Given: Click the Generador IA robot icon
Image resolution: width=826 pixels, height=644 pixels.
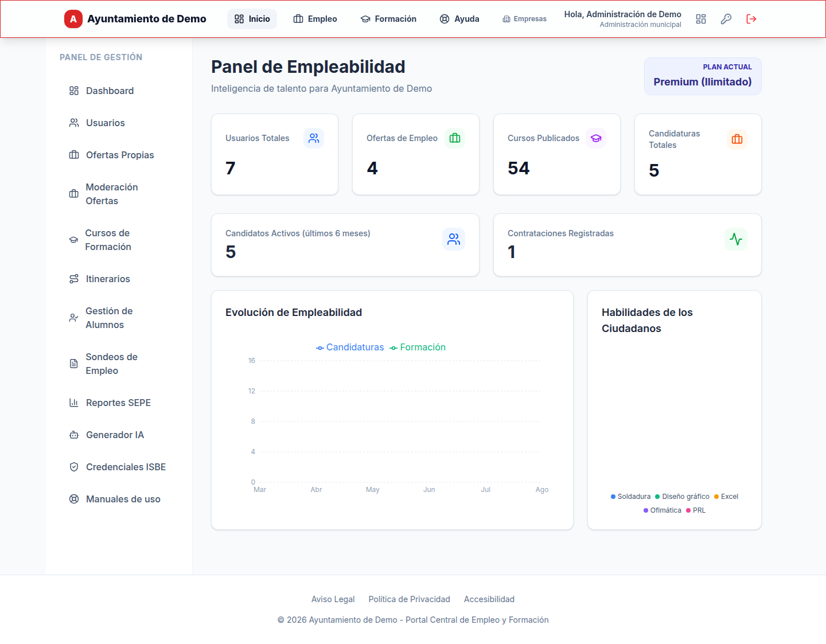Looking at the screenshot, I should tap(74, 435).
